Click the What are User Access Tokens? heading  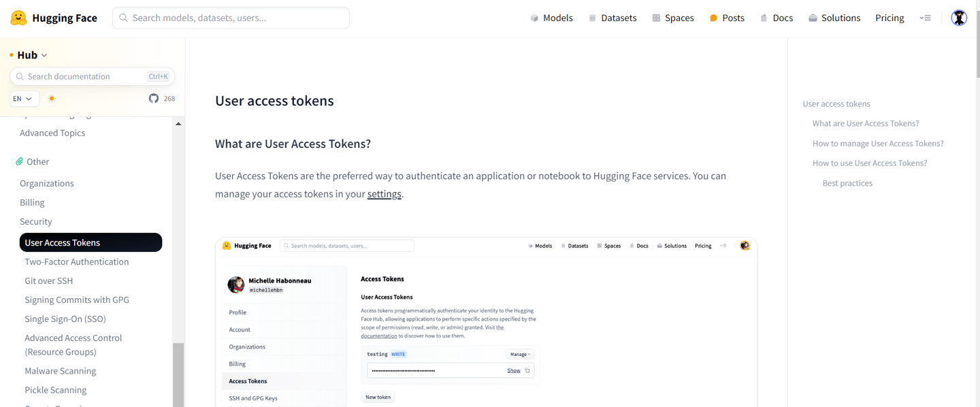tap(293, 144)
